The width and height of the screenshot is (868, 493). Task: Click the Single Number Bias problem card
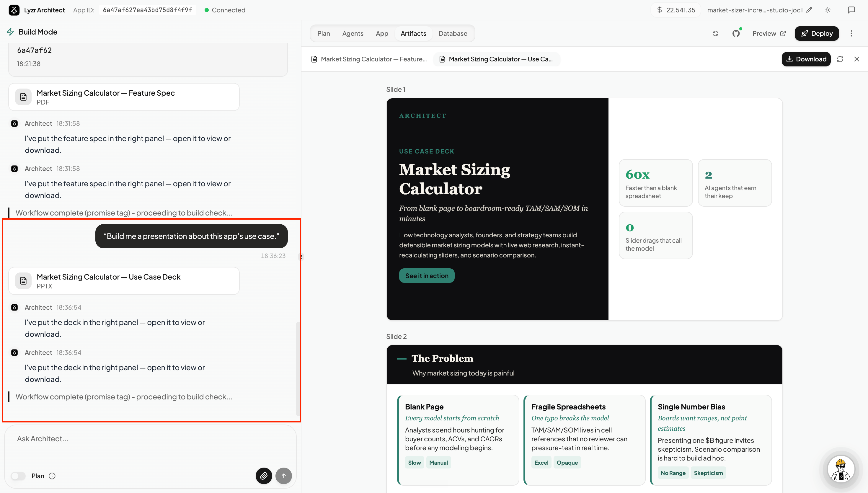coord(711,440)
